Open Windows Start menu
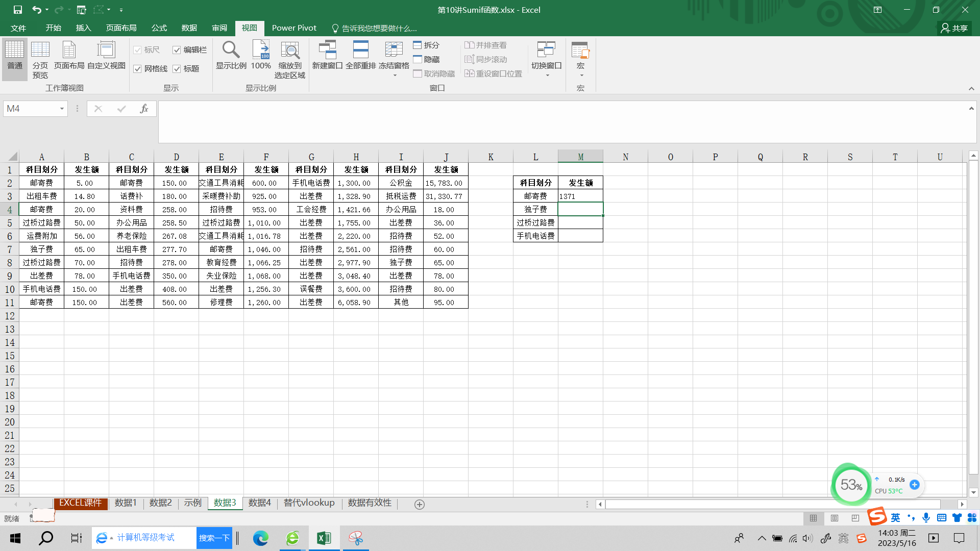The height and width of the screenshot is (551, 980). coord(15,538)
